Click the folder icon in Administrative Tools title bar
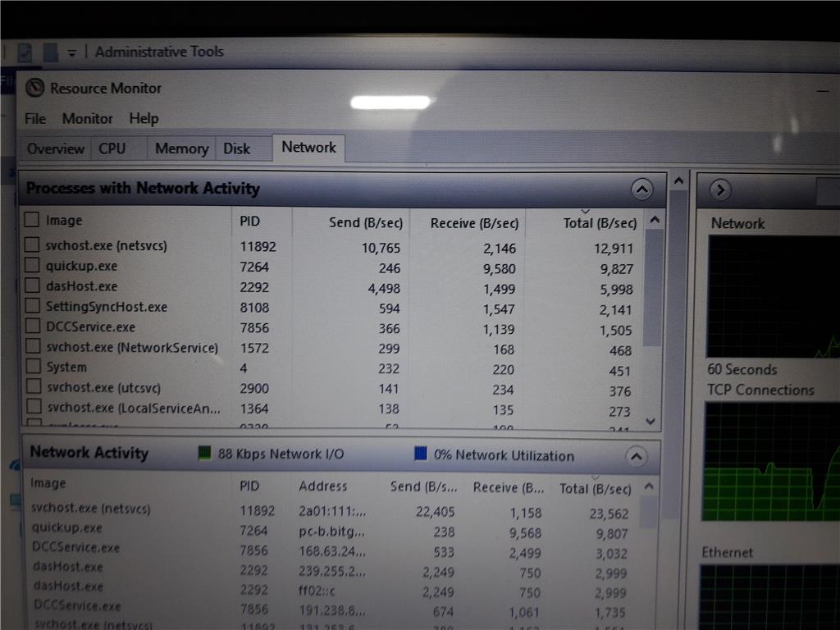This screenshot has height=630, width=840. tap(50, 52)
